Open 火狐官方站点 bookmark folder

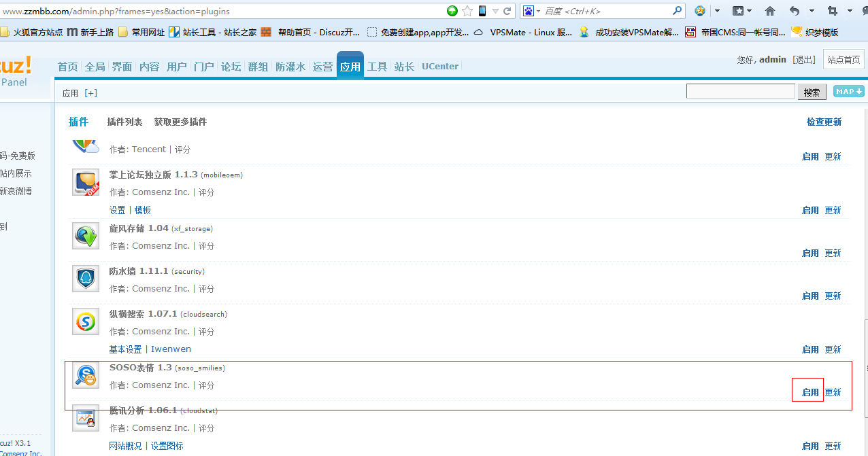[31, 32]
